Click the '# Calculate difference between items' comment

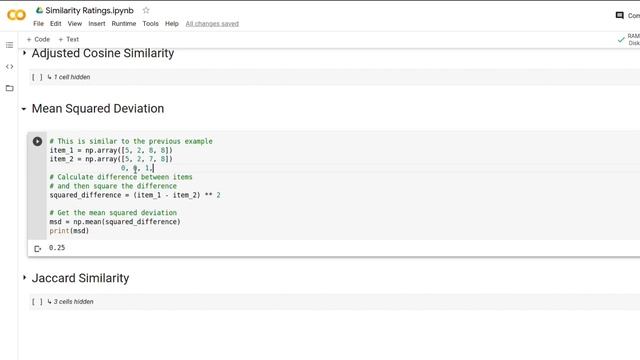[x=121, y=177]
